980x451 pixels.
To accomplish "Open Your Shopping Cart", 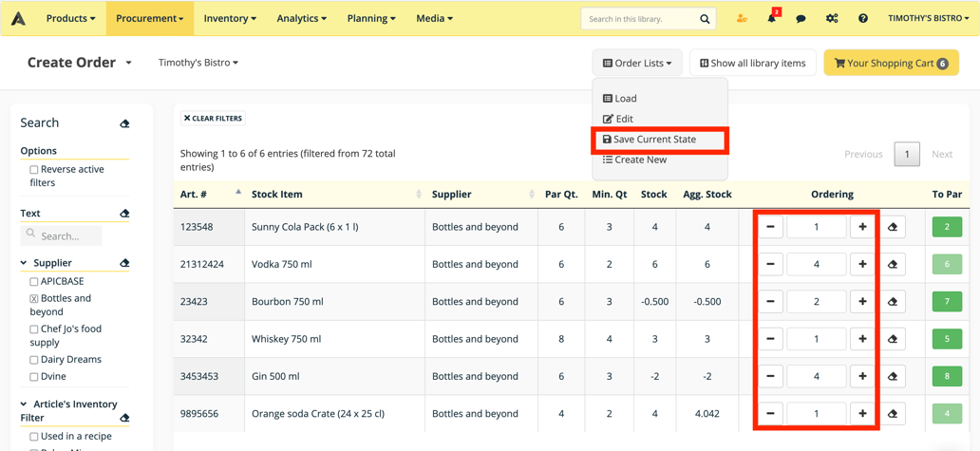I will coord(891,63).
